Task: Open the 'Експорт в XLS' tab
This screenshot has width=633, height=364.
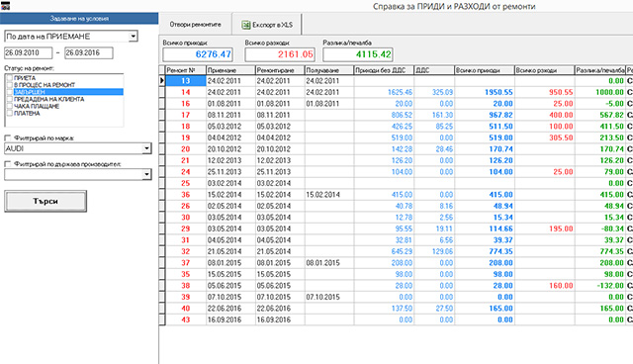Action: pos(267,25)
